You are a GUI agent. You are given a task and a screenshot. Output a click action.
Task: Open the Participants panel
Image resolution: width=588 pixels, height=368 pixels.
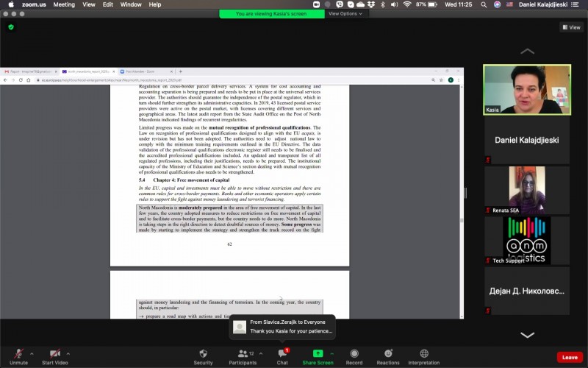(x=243, y=354)
